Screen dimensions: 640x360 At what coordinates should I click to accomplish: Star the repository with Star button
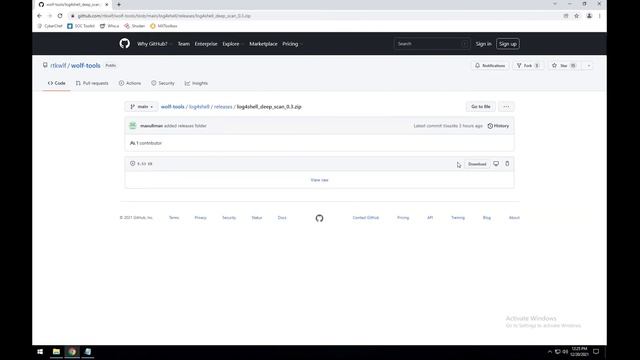564,65
